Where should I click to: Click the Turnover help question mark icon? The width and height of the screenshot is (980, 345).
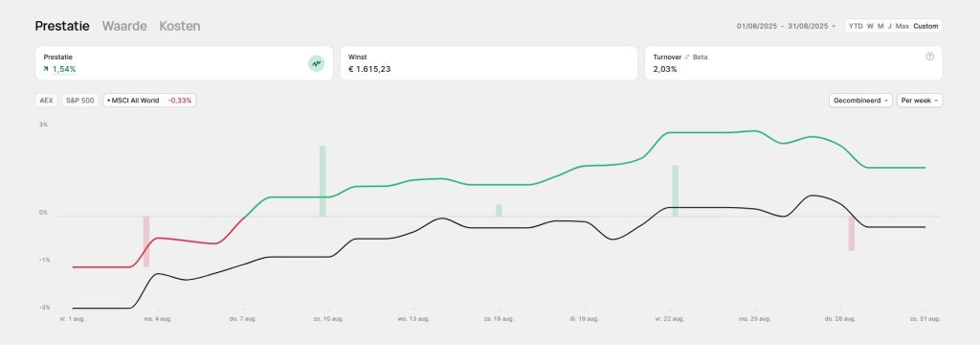click(x=929, y=57)
